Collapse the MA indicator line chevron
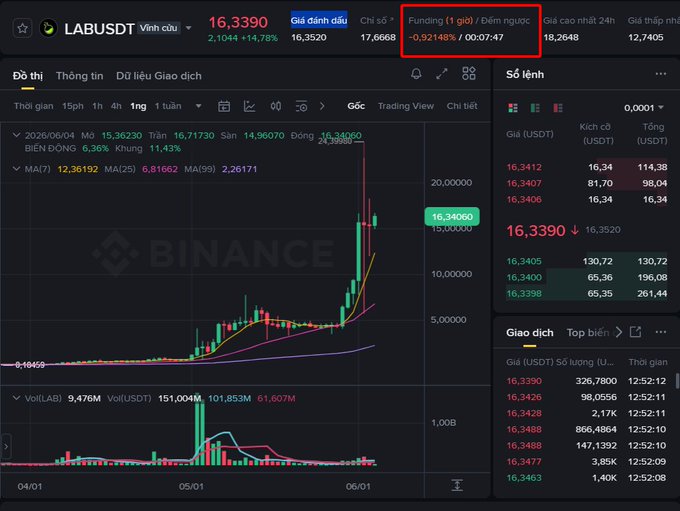680x511 pixels. pyautogui.click(x=16, y=169)
